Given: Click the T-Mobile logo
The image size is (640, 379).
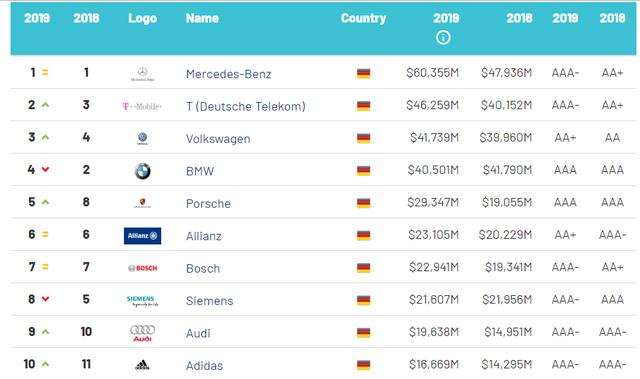Looking at the screenshot, I should coord(142,106).
